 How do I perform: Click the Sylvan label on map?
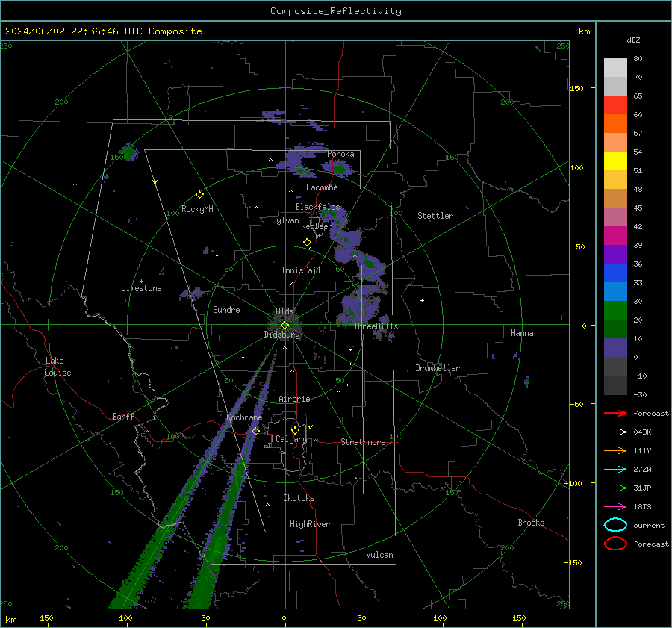pyautogui.click(x=285, y=220)
